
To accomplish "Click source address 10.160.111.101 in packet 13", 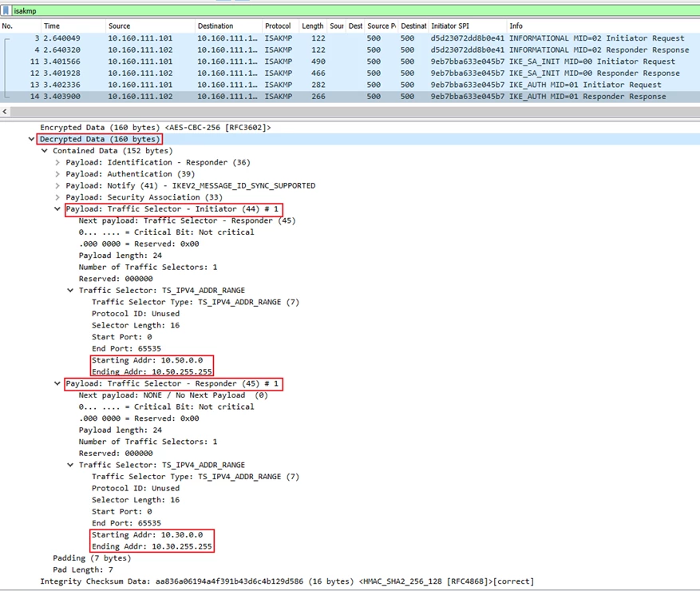I will (x=140, y=85).
